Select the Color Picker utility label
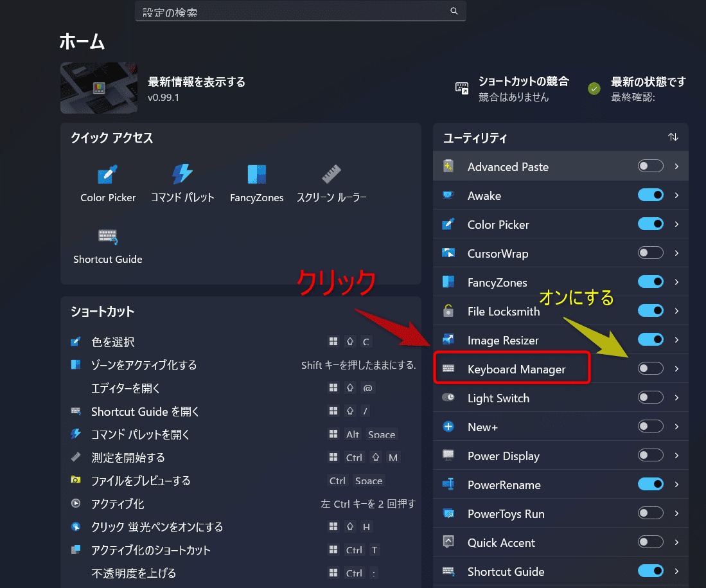The width and height of the screenshot is (706, 588). [x=498, y=224]
